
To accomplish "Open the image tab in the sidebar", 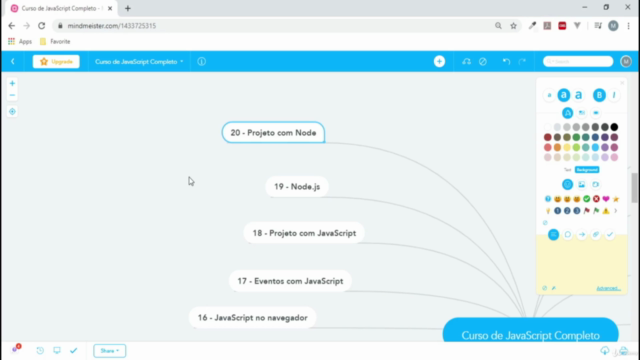I will pos(582,184).
